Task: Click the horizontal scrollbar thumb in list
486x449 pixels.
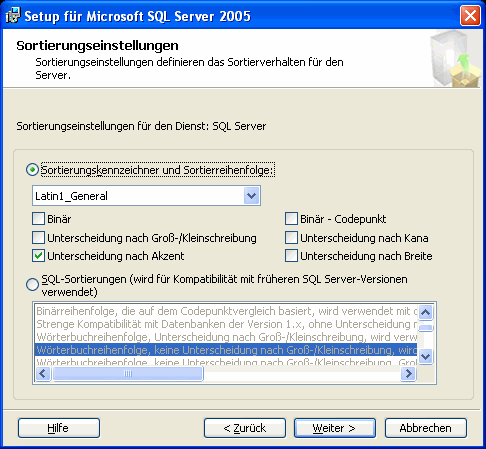Action: point(128,373)
